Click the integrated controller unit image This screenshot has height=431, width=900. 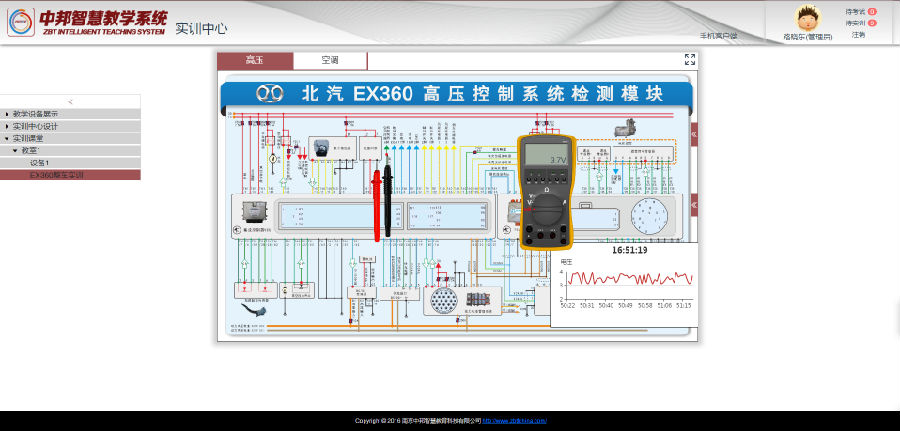253,211
